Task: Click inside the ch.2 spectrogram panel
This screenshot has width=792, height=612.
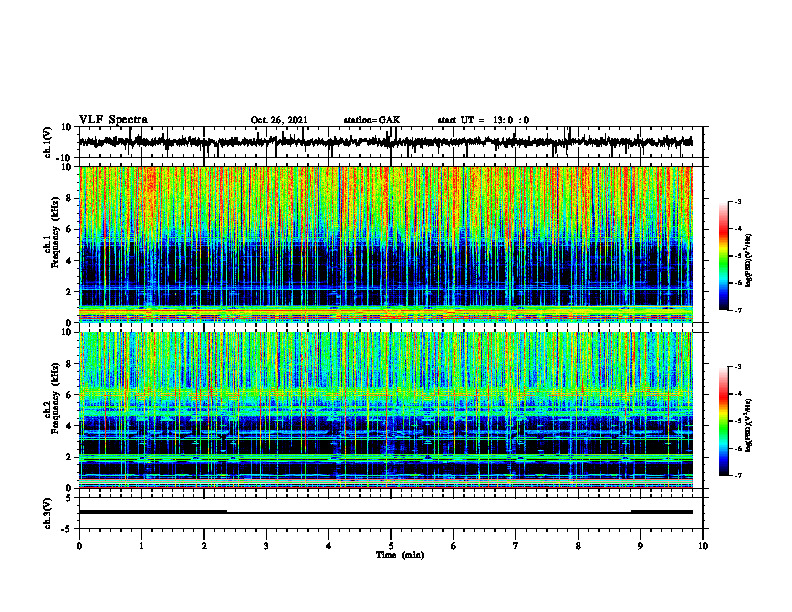Action: click(391, 410)
